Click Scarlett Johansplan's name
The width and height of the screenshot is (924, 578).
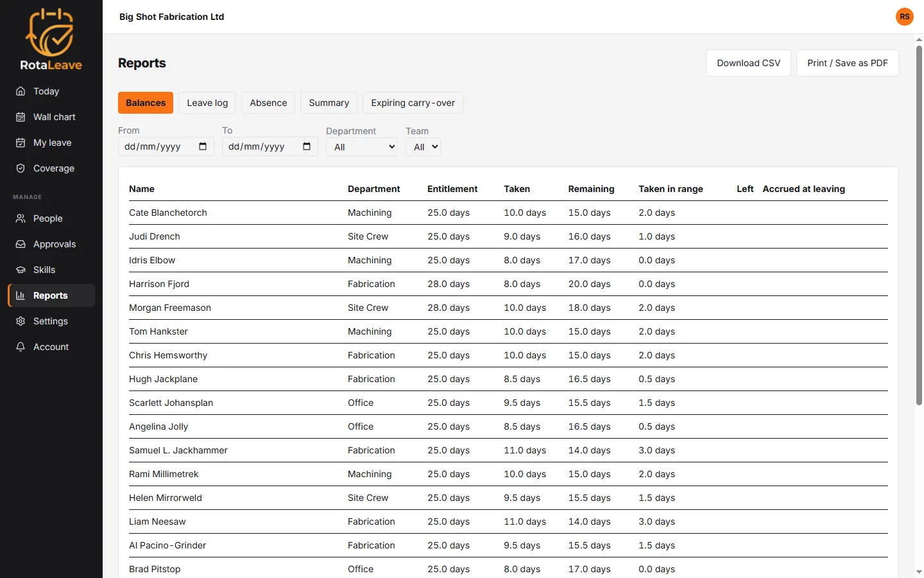point(171,403)
